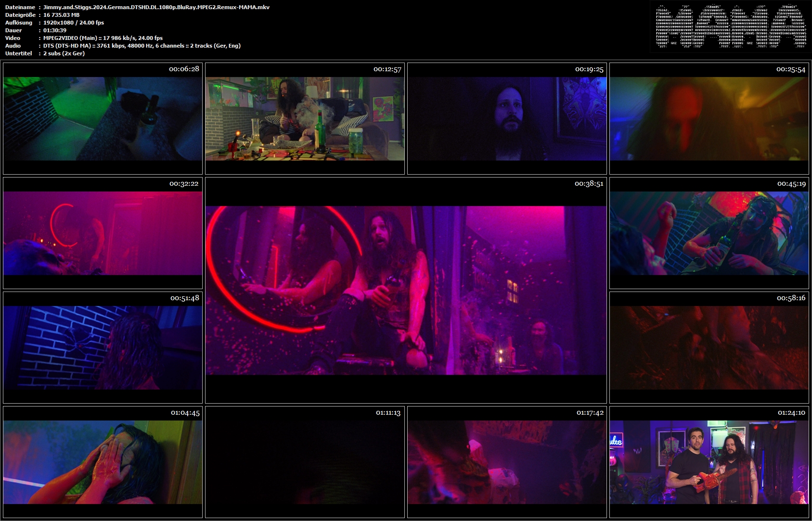Click the Auflösung label

[19, 23]
